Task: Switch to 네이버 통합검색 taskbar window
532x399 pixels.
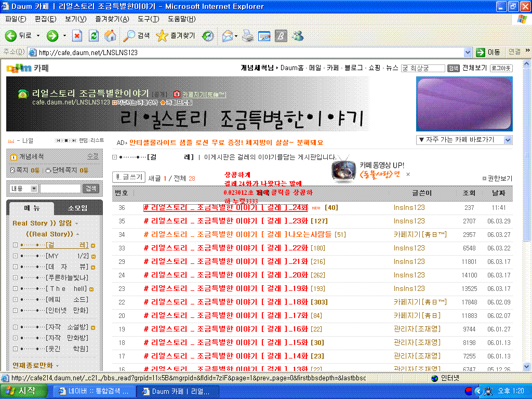Action: pyautogui.click(x=94, y=391)
